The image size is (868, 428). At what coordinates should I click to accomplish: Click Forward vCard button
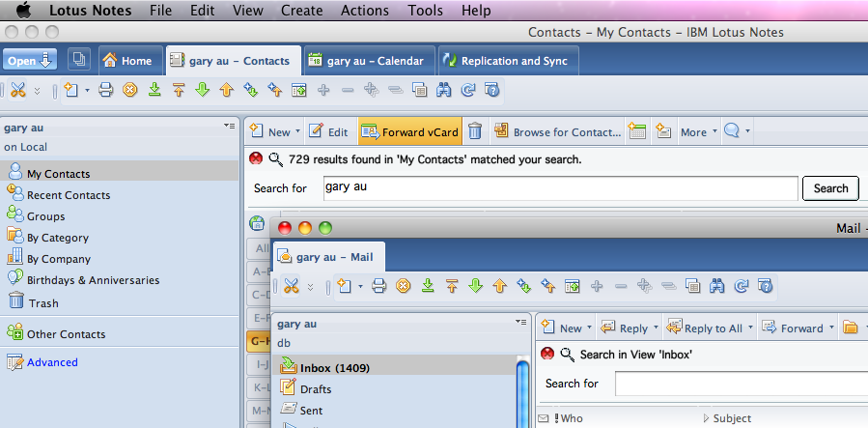[409, 131]
